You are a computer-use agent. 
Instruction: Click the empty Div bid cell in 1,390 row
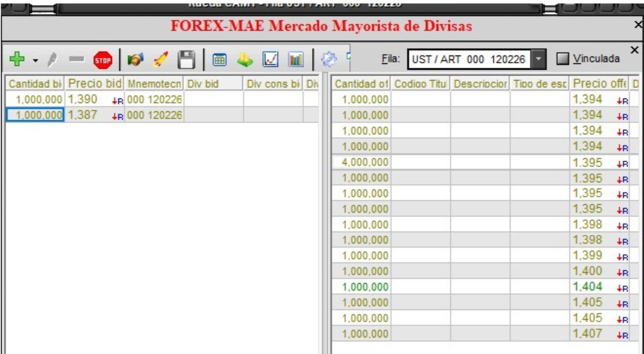click(x=214, y=99)
